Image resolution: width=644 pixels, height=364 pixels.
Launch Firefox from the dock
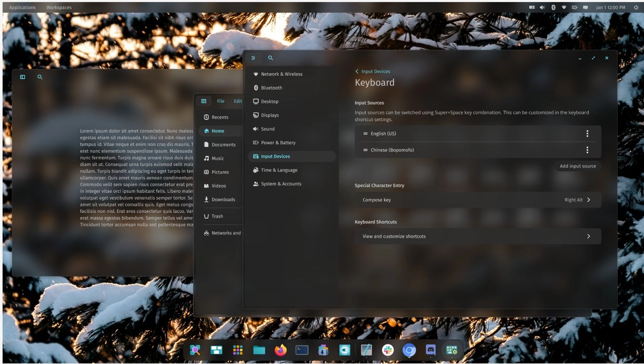pos(280,349)
